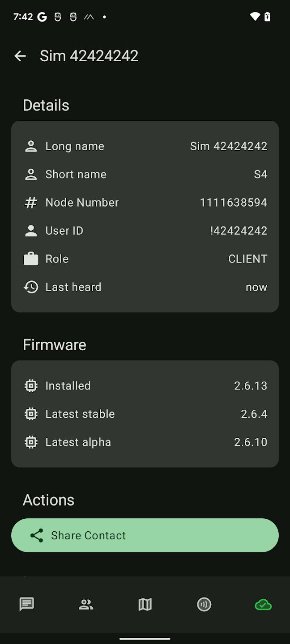Tap the Share Contact button
The height and width of the screenshot is (644, 290).
tap(145, 535)
